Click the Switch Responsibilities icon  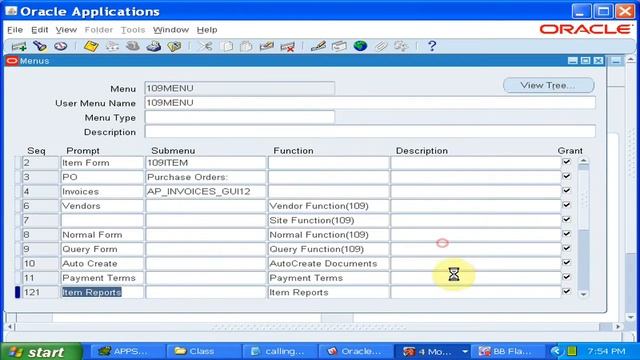pyautogui.click(x=133, y=46)
